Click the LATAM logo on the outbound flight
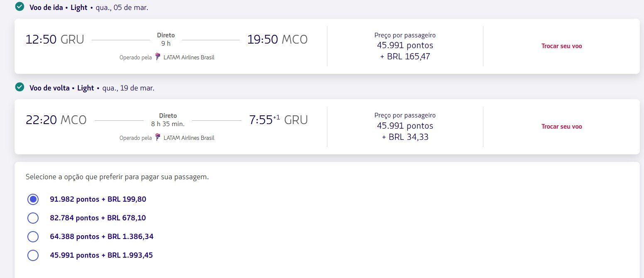Screen dimensions: 644x278 (x=158, y=57)
